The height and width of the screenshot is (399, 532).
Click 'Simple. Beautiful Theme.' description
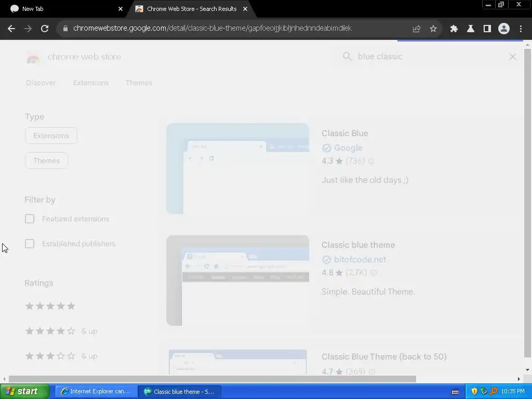(x=368, y=292)
